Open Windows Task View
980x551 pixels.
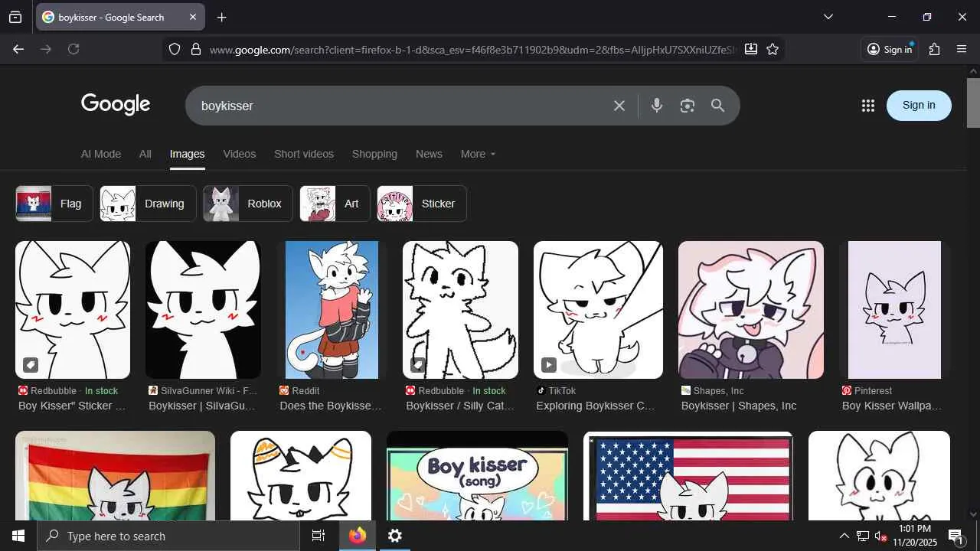point(318,536)
